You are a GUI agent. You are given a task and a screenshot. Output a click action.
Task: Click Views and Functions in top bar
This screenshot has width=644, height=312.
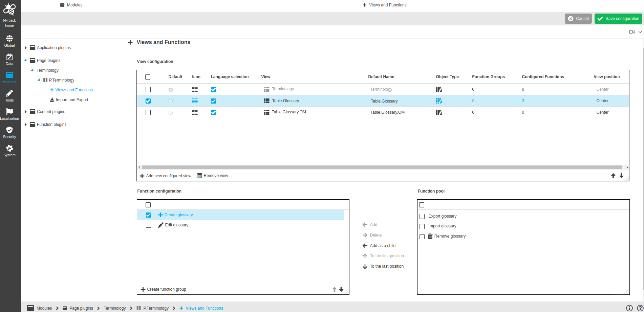[x=385, y=5]
